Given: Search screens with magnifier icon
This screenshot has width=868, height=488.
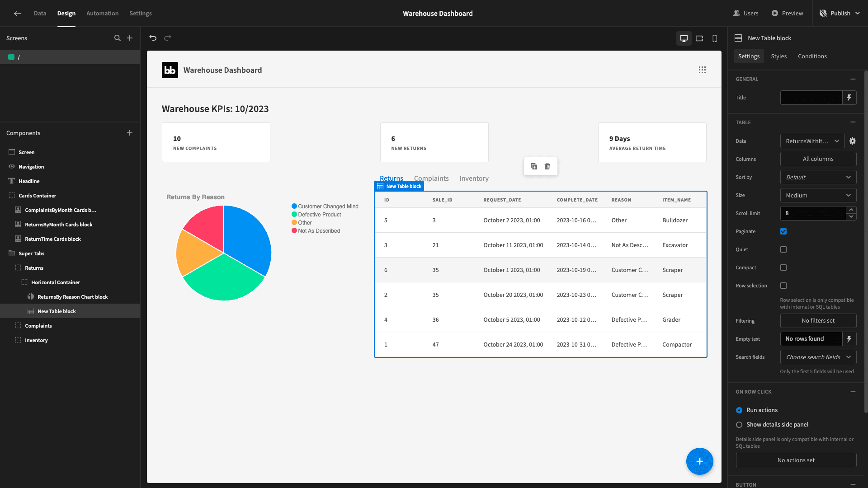Looking at the screenshot, I should click(118, 38).
